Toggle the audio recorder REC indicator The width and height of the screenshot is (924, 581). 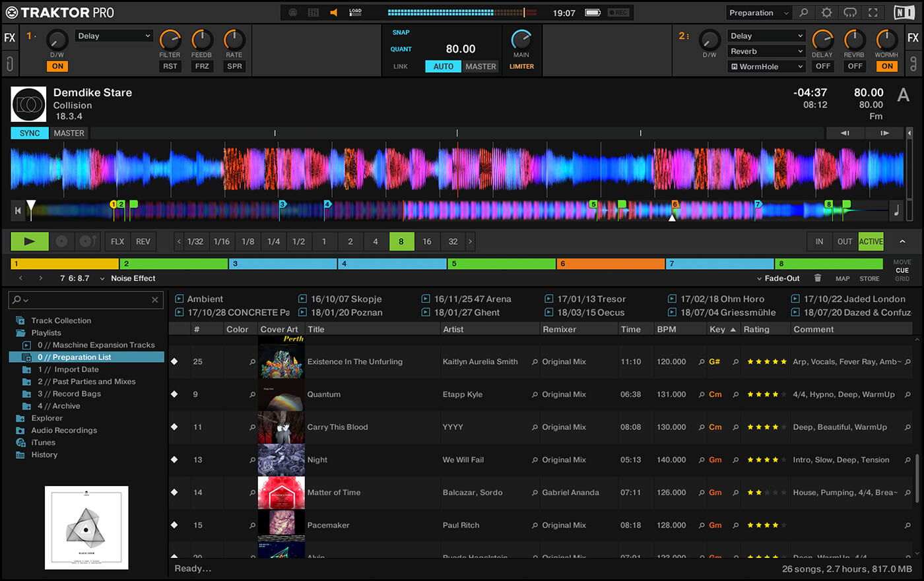click(618, 13)
